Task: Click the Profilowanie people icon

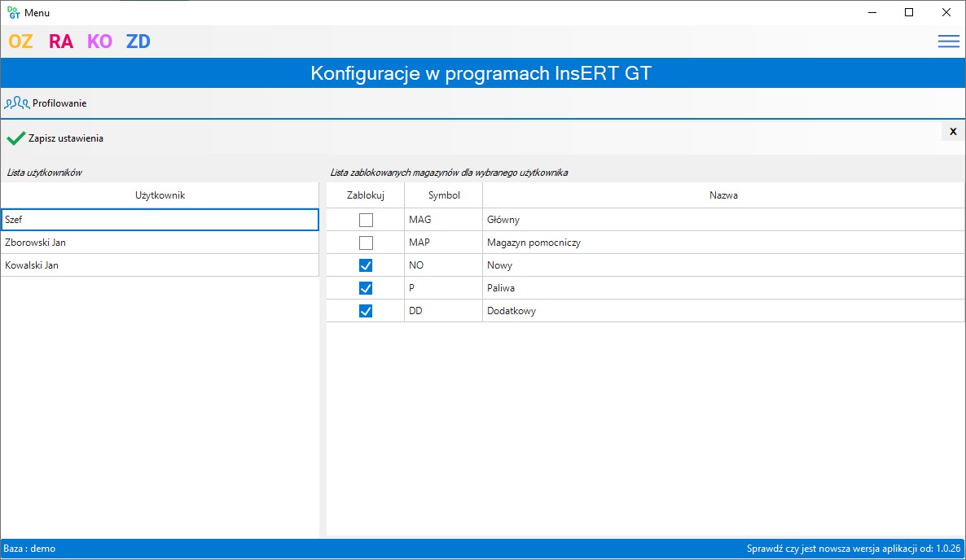Action: pos(18,103)
